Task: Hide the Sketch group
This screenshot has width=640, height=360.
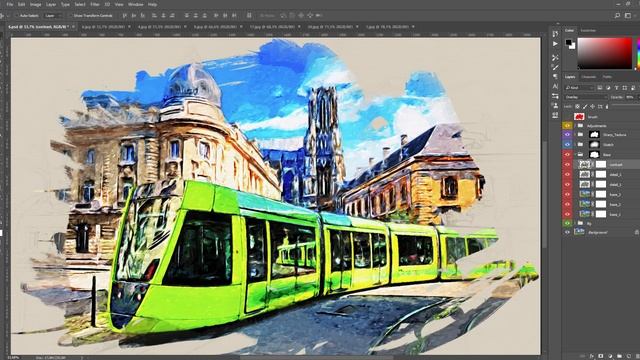Action: pyautogui.click(x=567, y=144)
